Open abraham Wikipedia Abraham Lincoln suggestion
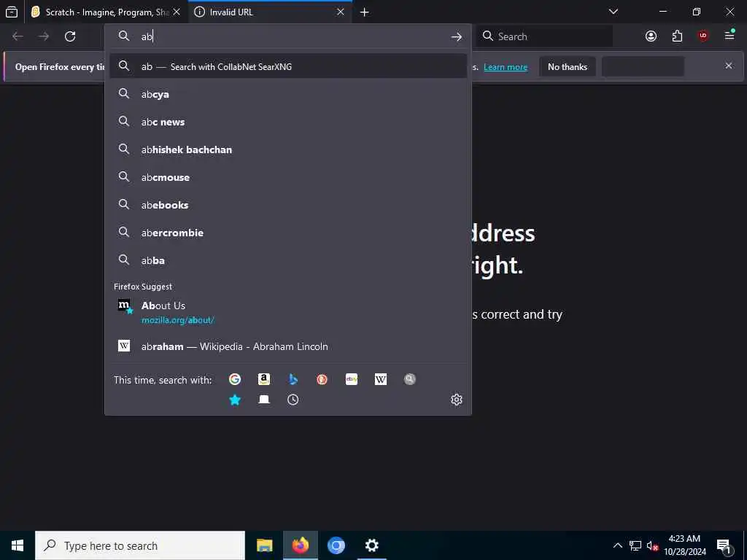The width and height of the screenshot is (747, 560). [x=287, y=346]
